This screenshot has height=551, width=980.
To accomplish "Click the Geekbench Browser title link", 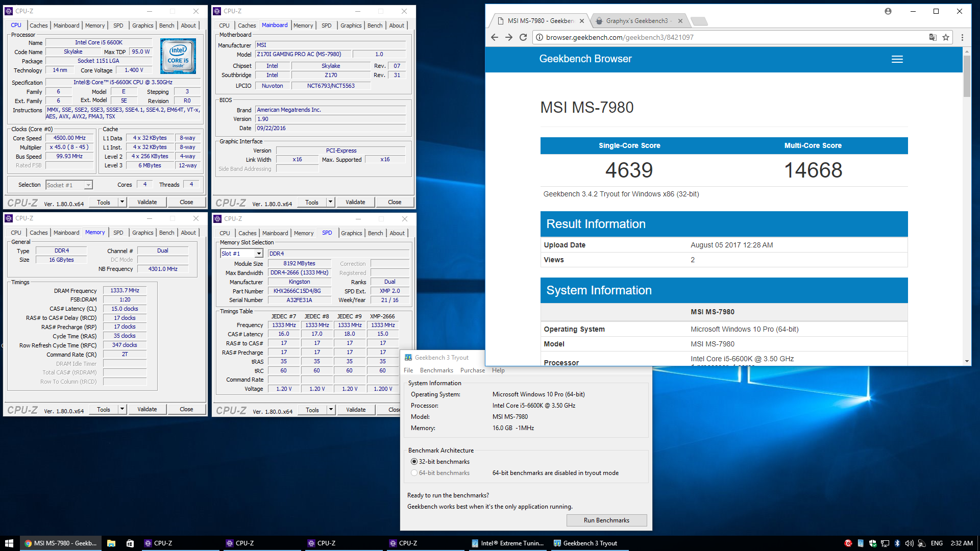I will click(585, 59).
